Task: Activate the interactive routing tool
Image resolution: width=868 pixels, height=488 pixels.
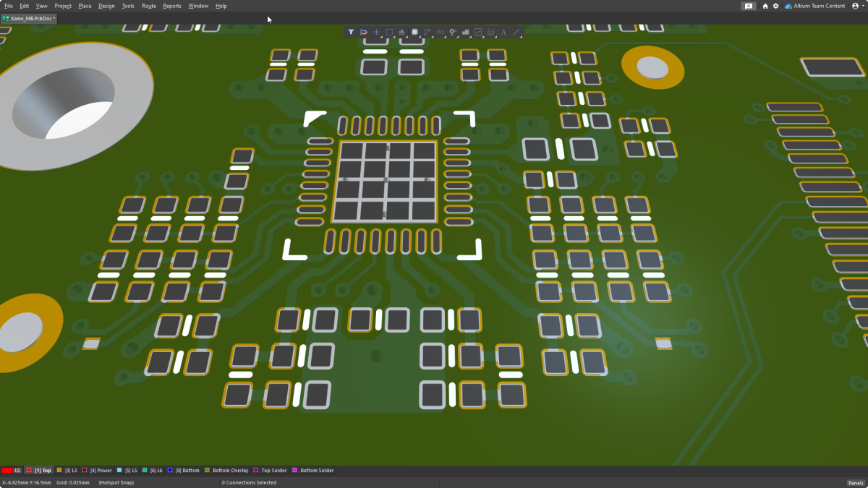Action: click(x=427, y=32)
